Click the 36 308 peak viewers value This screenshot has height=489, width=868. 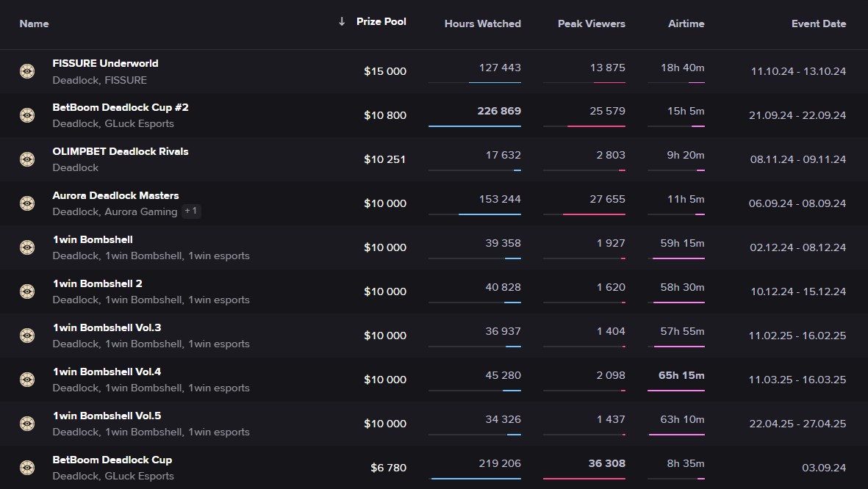click(x=606, y=463)
